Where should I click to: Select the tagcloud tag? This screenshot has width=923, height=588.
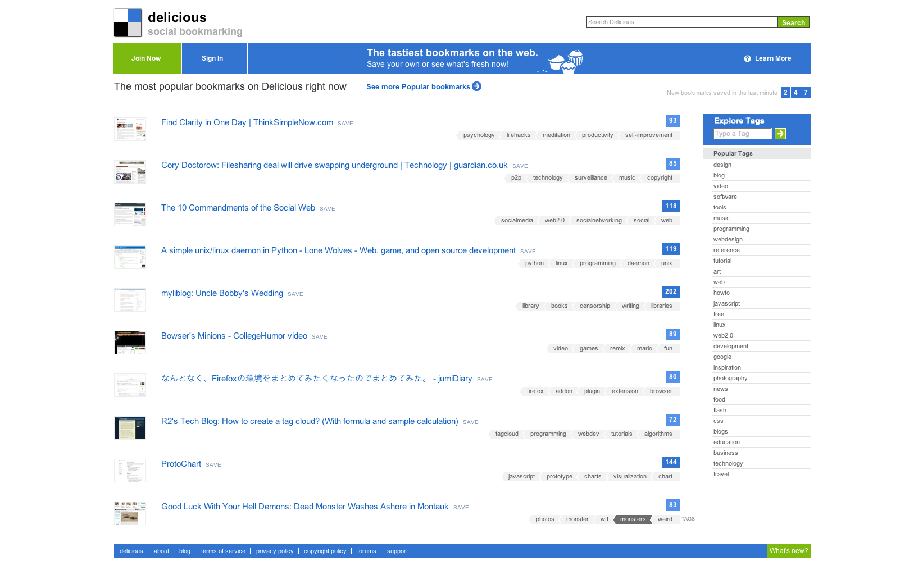[x=507, y=434]
